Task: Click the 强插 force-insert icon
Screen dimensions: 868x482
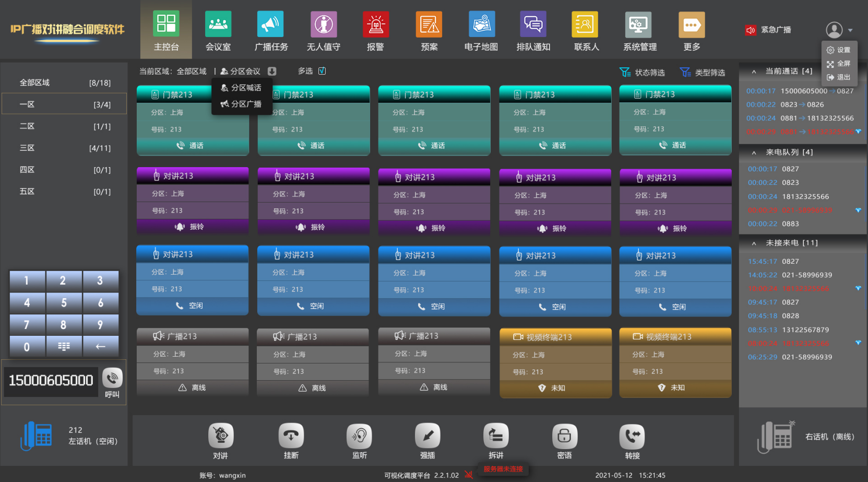Action: tap(427, 436)
